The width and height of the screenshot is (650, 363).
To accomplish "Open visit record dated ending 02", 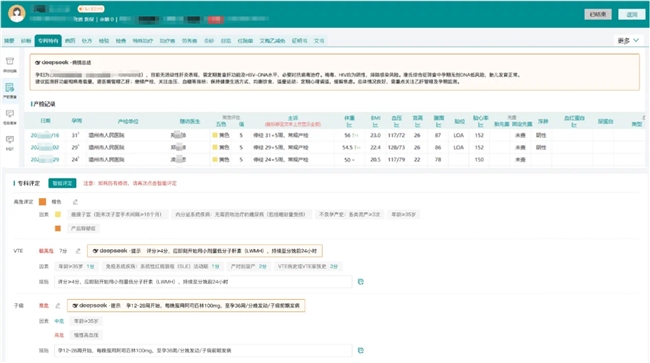I will [x=45, y=148].
